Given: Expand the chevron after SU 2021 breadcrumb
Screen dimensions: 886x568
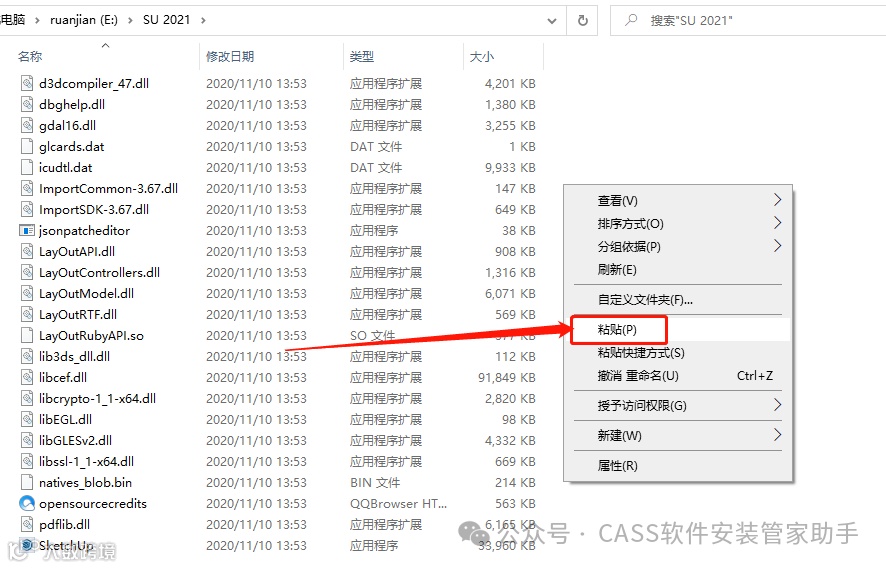Looking at the screenshot, I should tap(203, 20).
